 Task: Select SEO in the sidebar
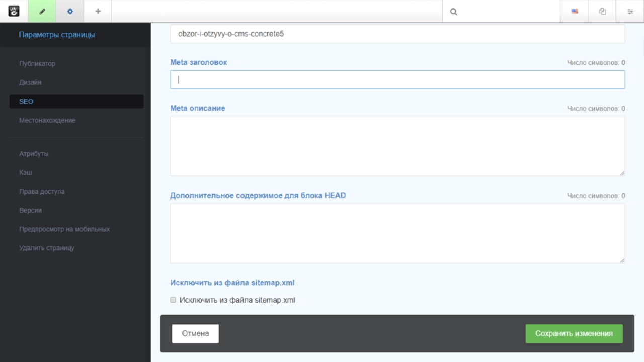(76, 101)
